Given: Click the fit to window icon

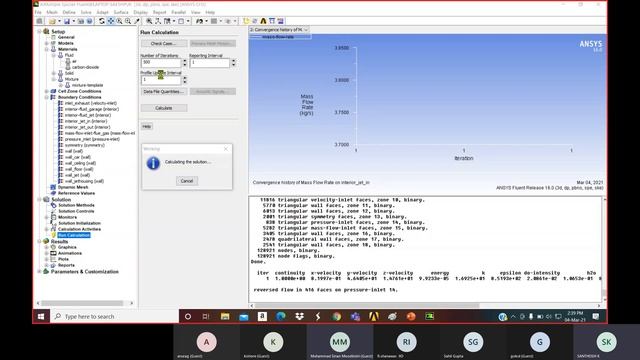Looking at the screenshot, I should click(149, 21).
